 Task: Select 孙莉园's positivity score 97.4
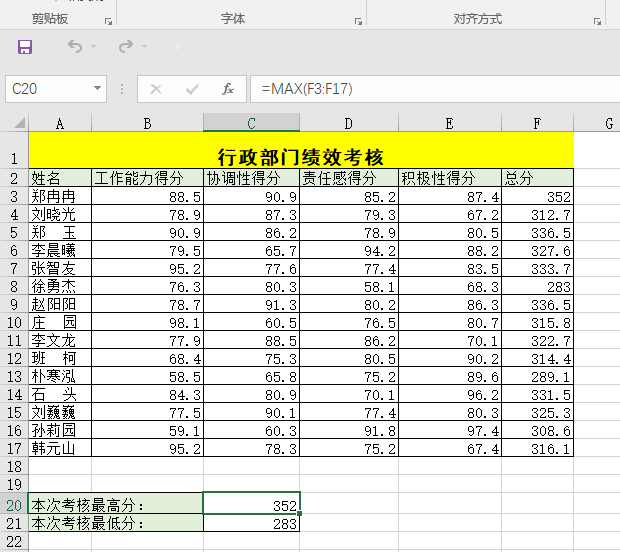coord(450,430)
